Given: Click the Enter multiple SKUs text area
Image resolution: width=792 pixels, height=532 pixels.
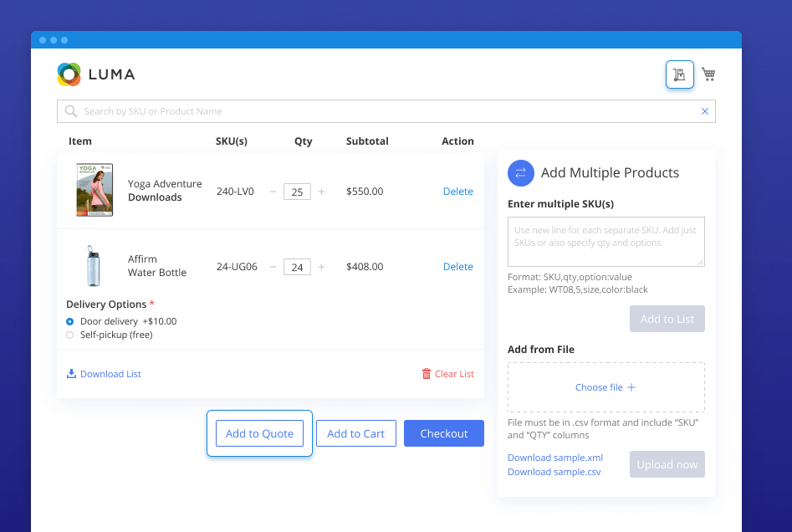Looking at the screenshot, I should pyautogui.click(x=605, y=242).
